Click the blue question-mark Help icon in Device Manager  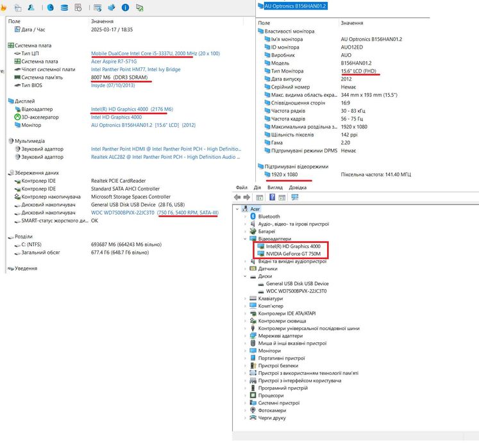[272, 197]
